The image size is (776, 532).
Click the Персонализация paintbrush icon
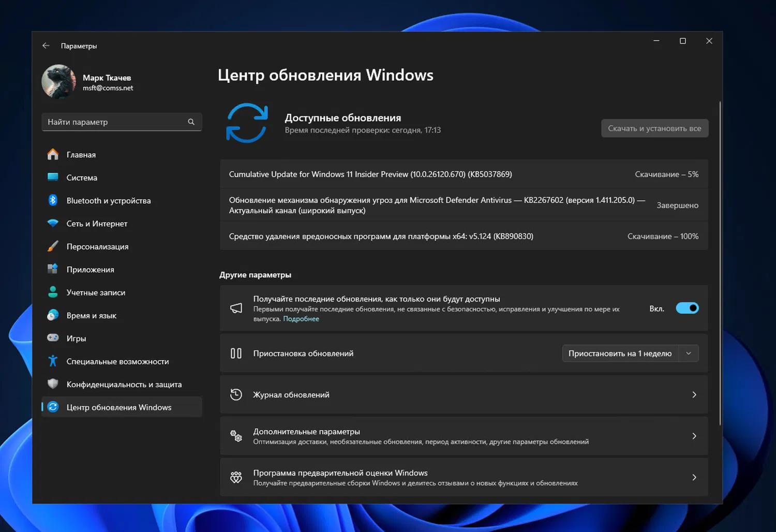[x=53, y=246]
